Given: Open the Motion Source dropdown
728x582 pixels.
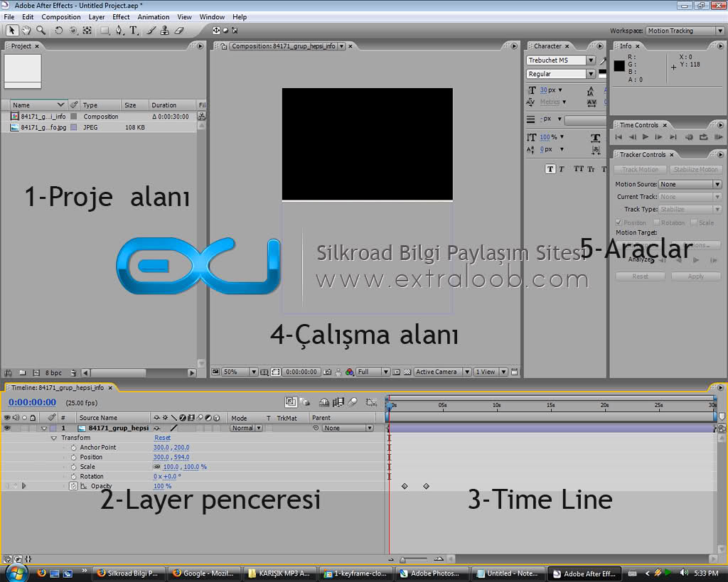Looking at the screenshot, I should coord(690,184).
